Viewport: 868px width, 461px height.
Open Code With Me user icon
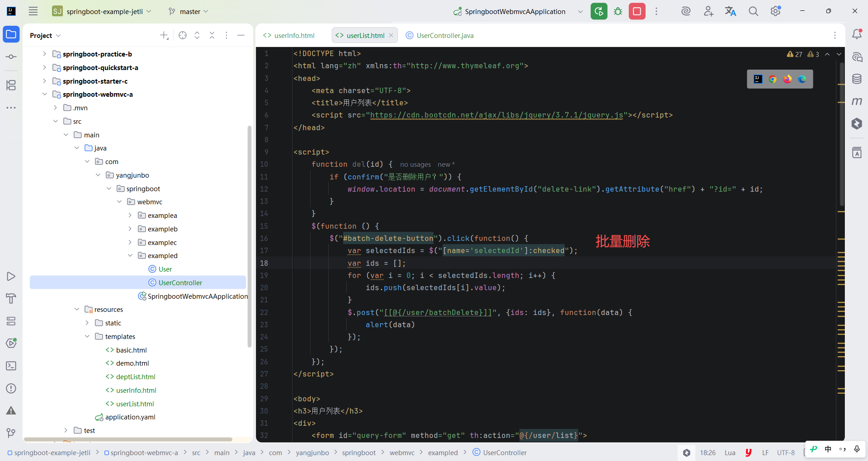pos(708,11)
